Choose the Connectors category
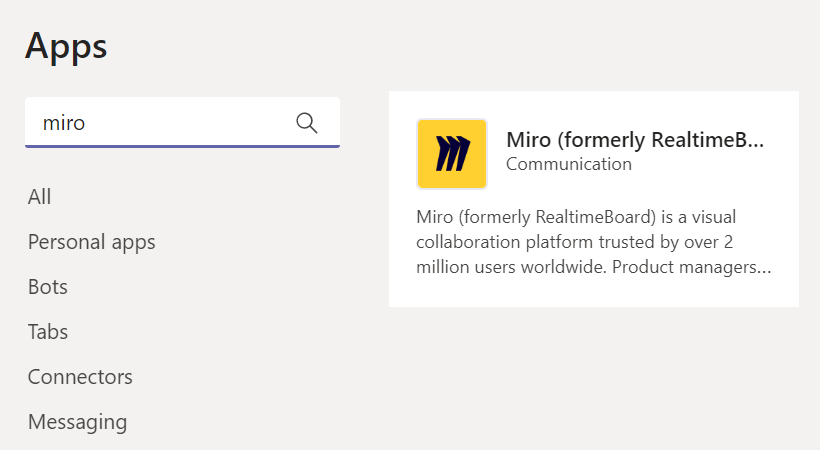820x450 pixels. point(80,377)
